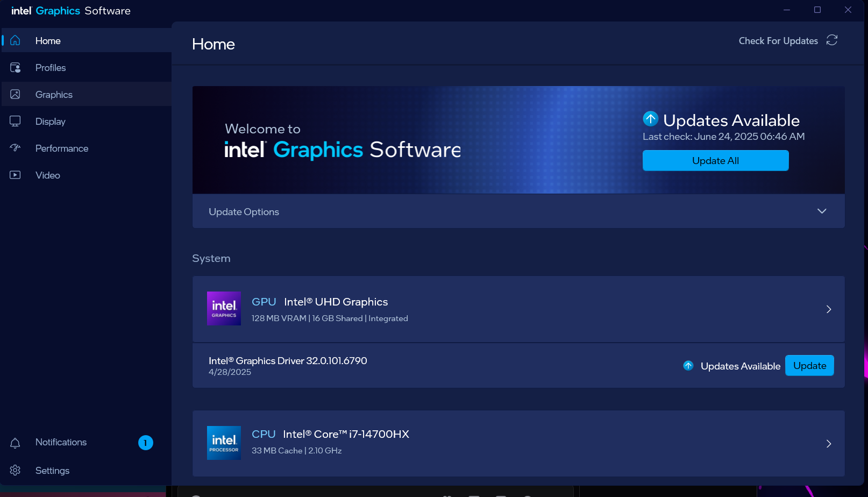The width and height of the screenshot is (868, 497).
Task: Click the Video play icon in sidebar
Action: pos(15,175)
